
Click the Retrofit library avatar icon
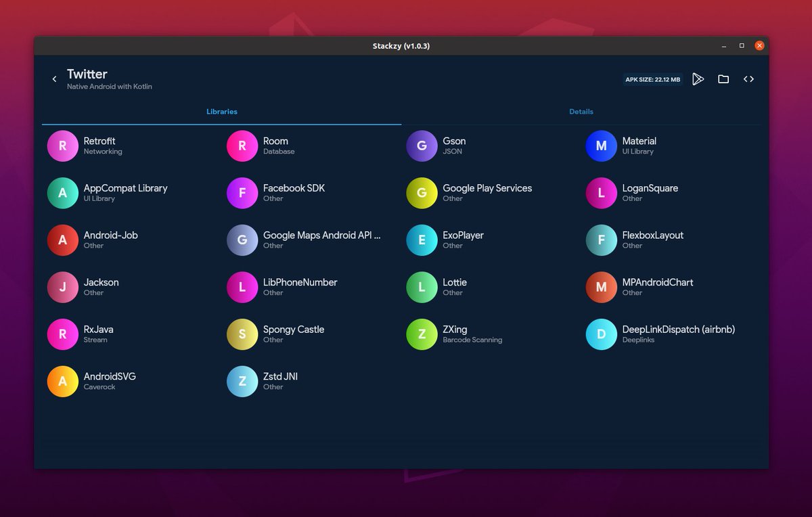coord(63,146)
